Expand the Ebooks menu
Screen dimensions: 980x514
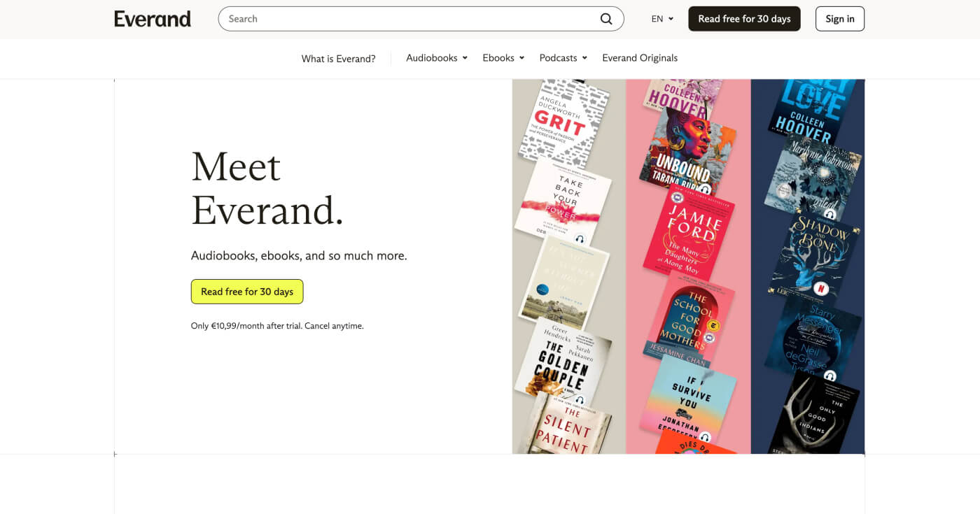click(x=503, y=58)
